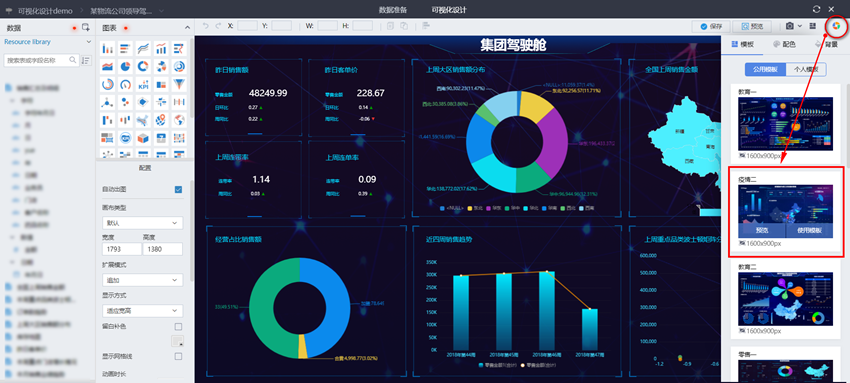Viewport: 850px width, 383px height.
Task: Select the 3D cube chart icon
Action: 143,138
